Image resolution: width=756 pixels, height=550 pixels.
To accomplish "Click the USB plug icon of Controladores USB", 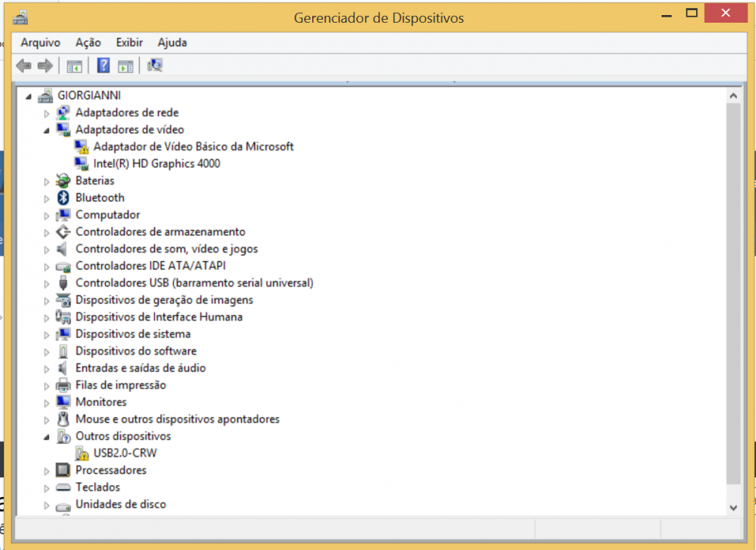I will tap(64, 283).
